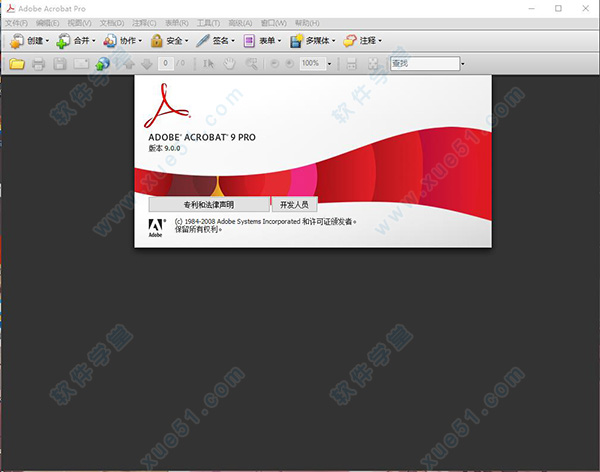Image resolution: width=600 pixels, height=472 pixels.
Task: Click the Open file folder icon
Action: [17, 64]
